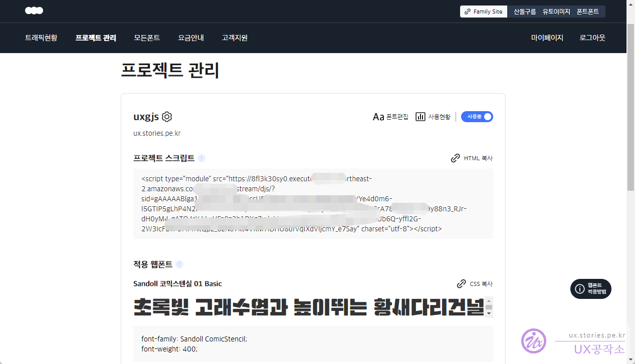Click info icon beside 적용 웹폰트

pos(179,264)
